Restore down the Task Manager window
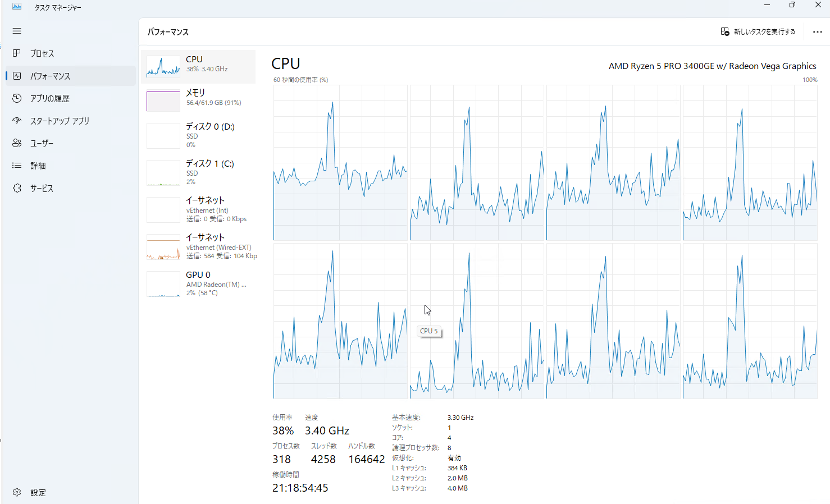The height and width of the screenshot is (504, 830). pos(792,5)
